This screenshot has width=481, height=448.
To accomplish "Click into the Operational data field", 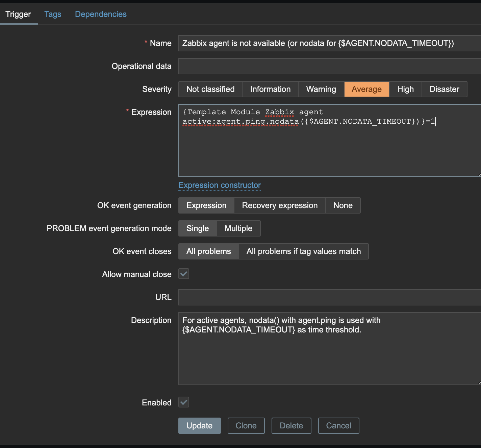I will 329,66.
